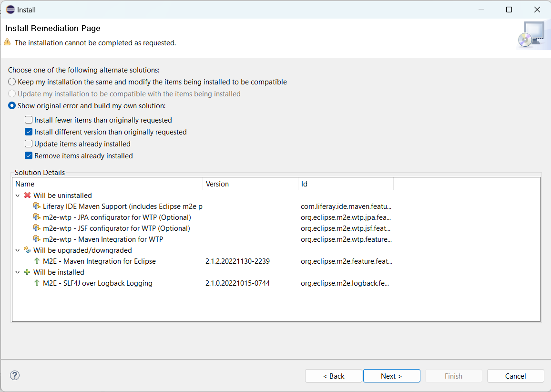Click the Version column header
The height and width of the screenshot is (392, 551).
tap(251, 184)
